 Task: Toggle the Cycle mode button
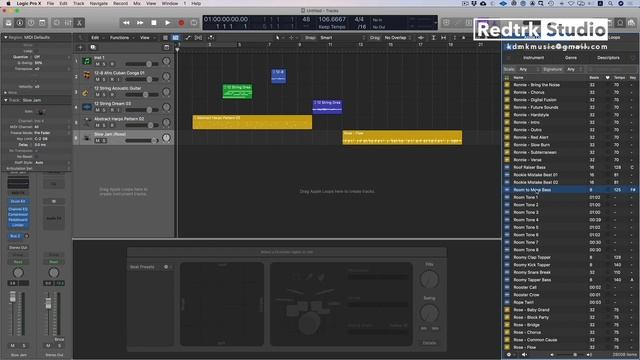point(194,23)
